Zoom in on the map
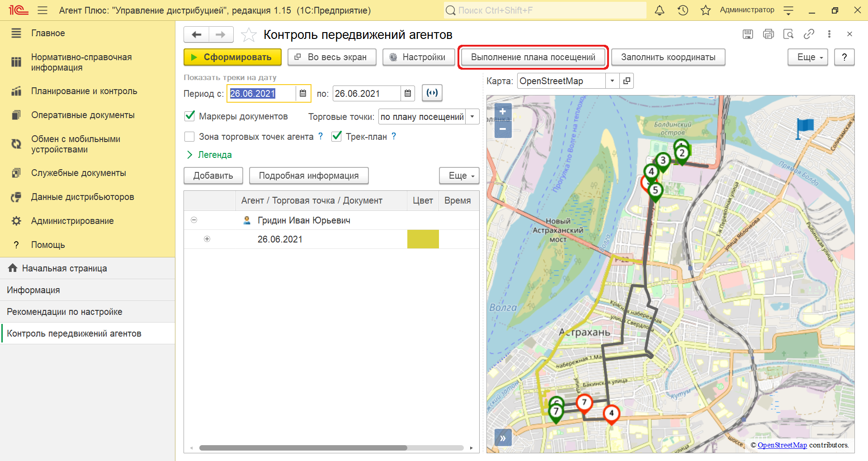 click(503, 112)
